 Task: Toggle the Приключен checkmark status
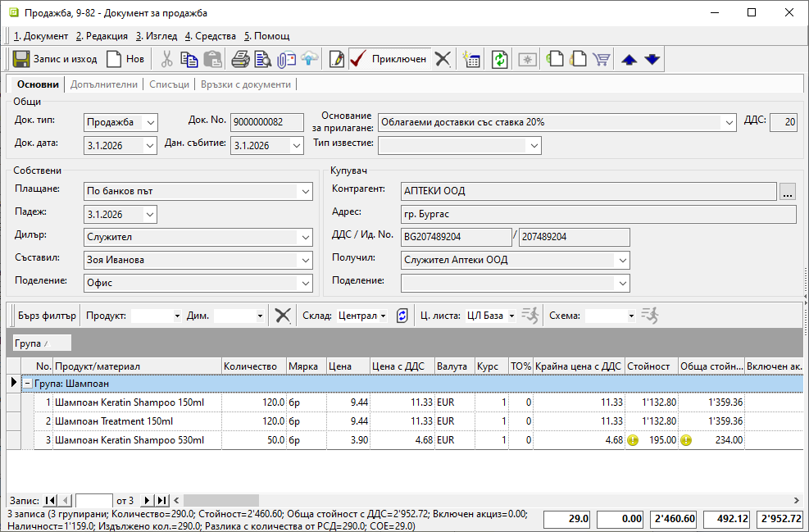[388, 59]
